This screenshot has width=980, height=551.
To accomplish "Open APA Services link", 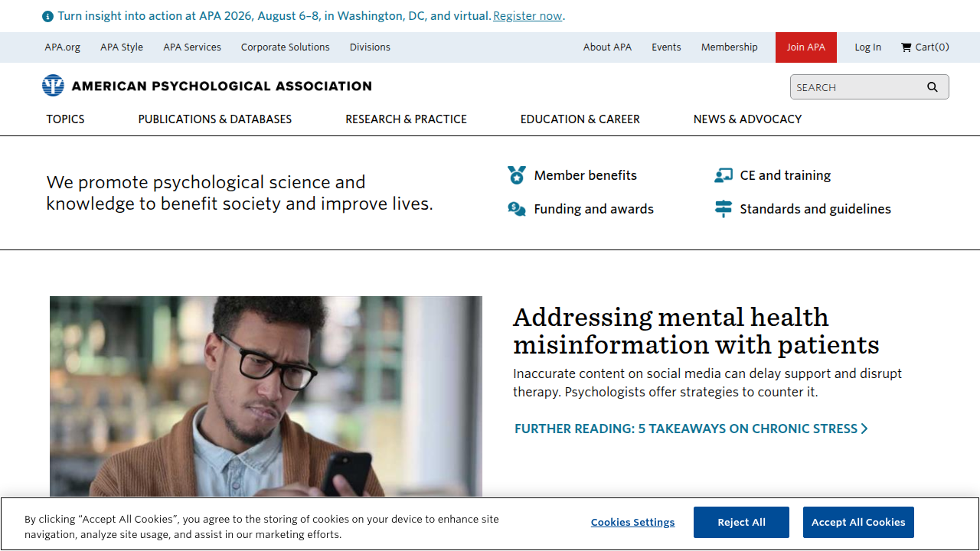I will click(x=192, y=47).
